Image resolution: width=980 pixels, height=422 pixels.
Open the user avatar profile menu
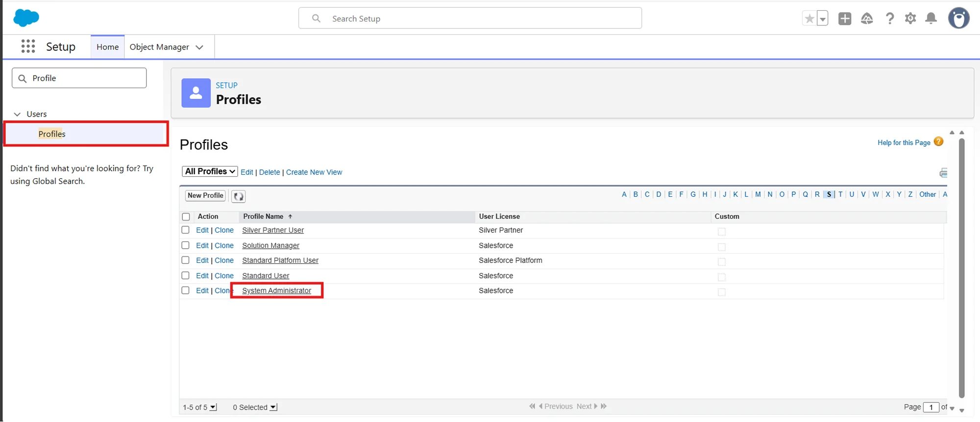tap(959, 19)
